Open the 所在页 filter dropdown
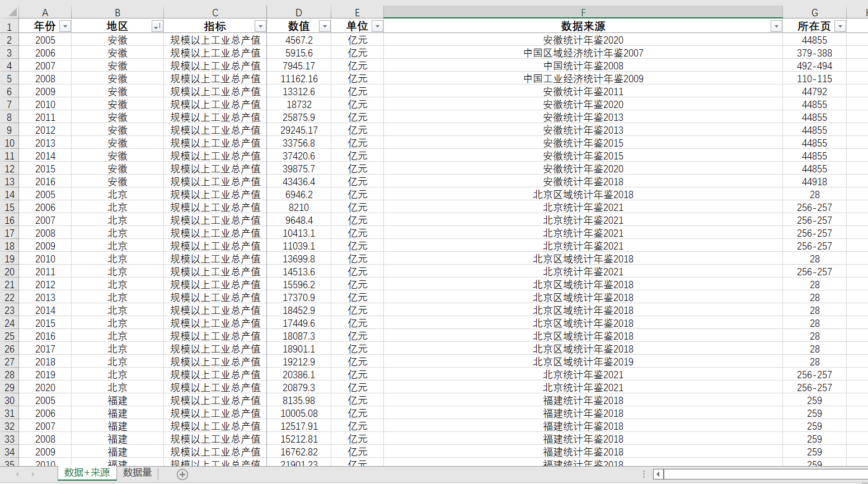 click(x=840, y=26)
